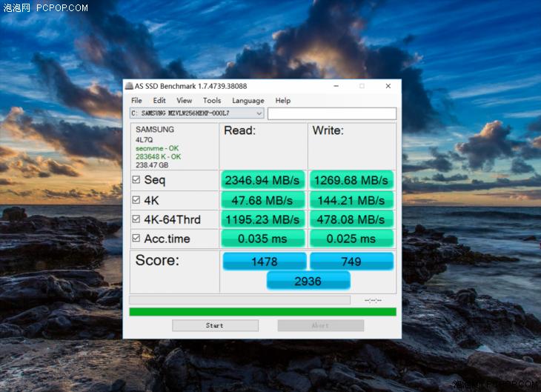Open the Tools menu
The width and height of the screenshot is (541, 392).
point(212,101)
